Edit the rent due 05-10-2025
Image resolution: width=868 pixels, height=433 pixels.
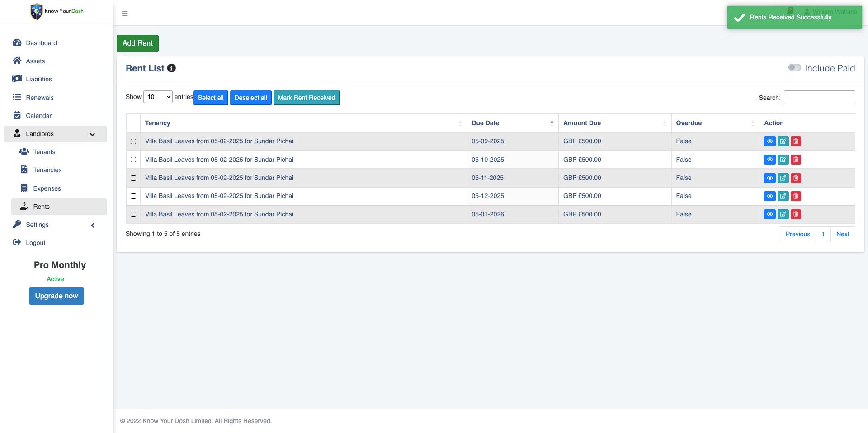(783, 160)
